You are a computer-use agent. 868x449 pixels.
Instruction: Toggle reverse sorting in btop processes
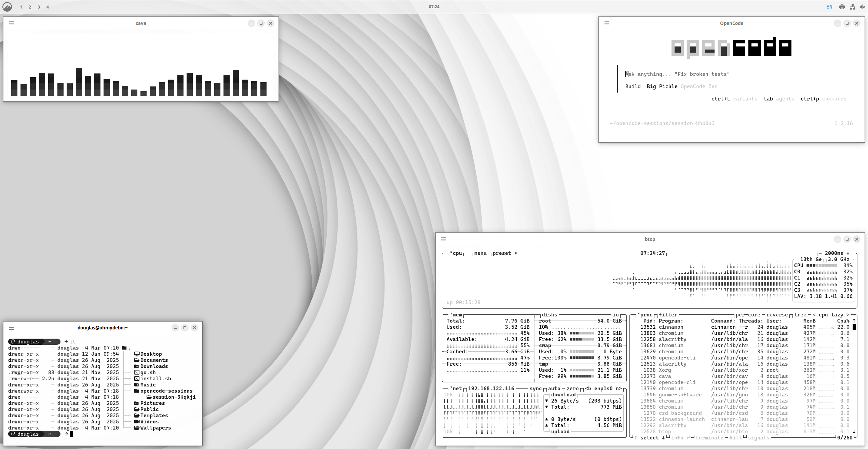(777, 315)
